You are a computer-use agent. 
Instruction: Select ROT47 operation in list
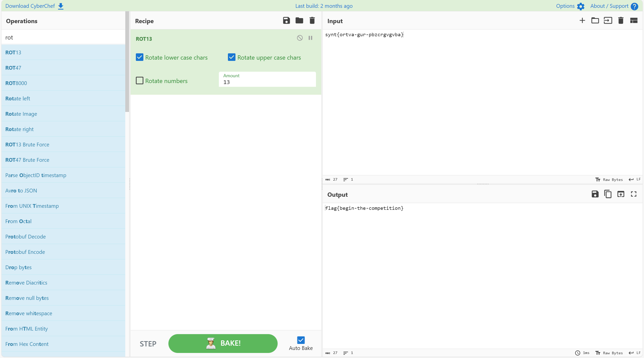pos(63,68)
